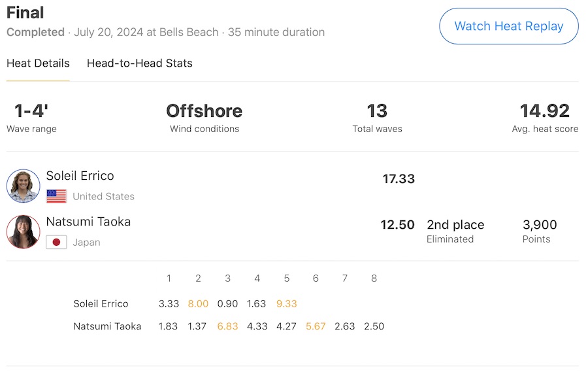
Task: Select the Heat Details tab
Action: (x=38, y=63)
